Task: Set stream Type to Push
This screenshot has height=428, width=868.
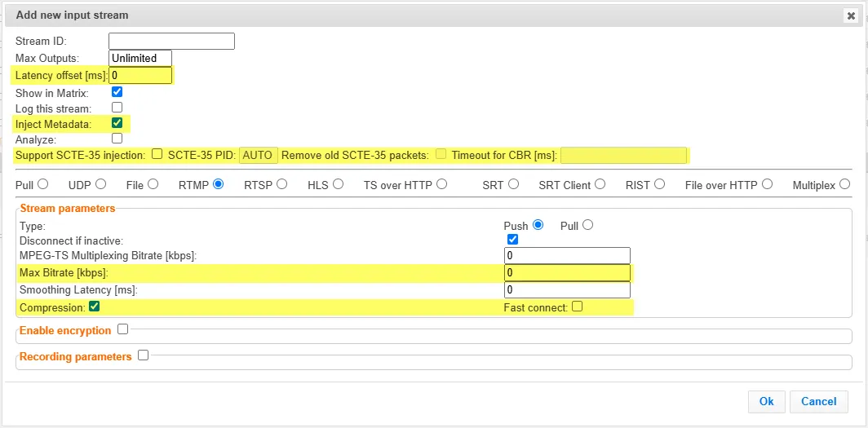Action: click(x=538, y=225)
